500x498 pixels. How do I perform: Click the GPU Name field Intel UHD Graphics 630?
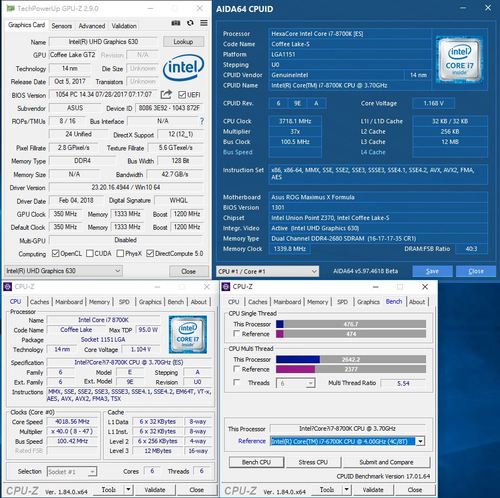click(103, 42)
